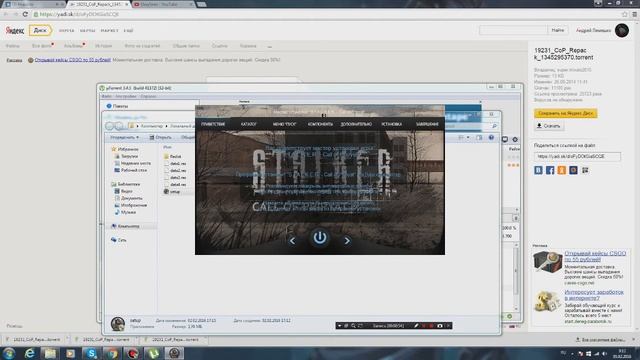640x360 pixels.
Task: Toggle Explorer preview pane icon
Action: click(479, 138)
